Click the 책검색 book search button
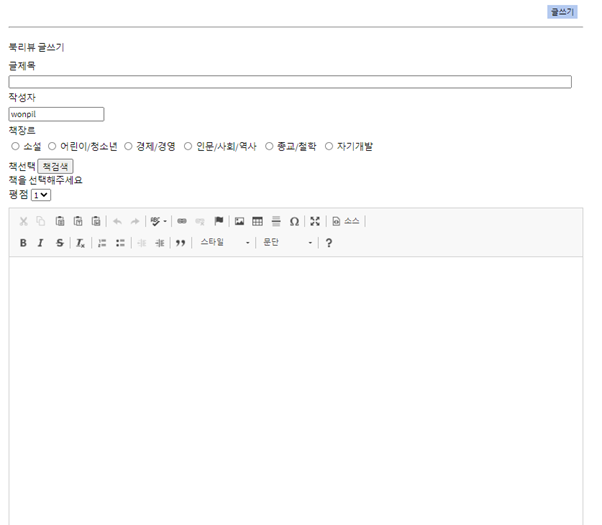602x525 pixels. point(55,167)
